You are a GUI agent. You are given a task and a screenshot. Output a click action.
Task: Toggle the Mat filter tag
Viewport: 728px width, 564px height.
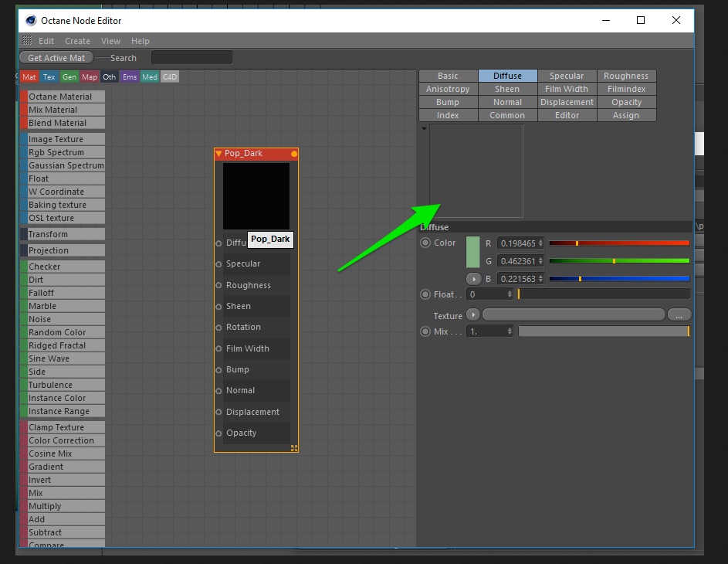(x=29, y=76)
